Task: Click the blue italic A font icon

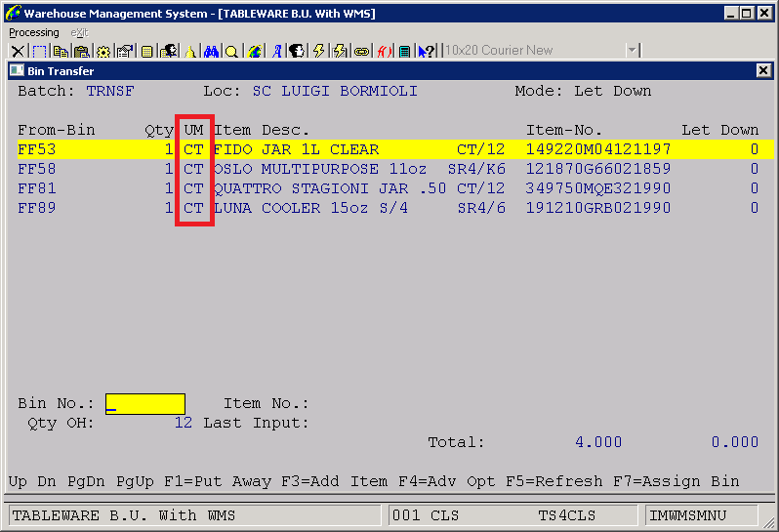Action: [276, 51]
